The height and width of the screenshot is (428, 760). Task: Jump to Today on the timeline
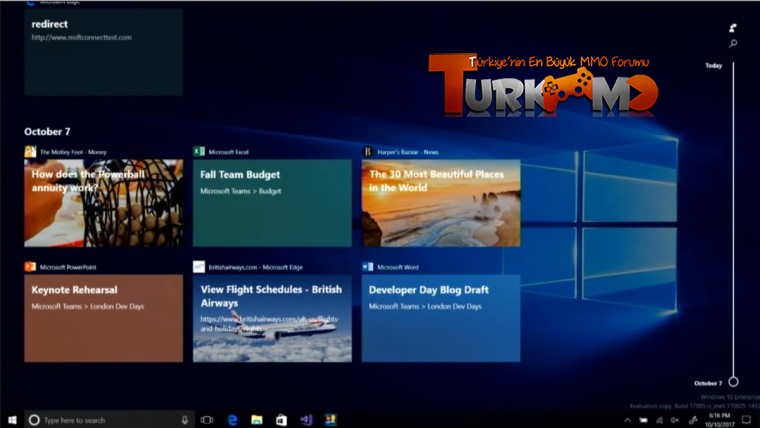[713, 65]
